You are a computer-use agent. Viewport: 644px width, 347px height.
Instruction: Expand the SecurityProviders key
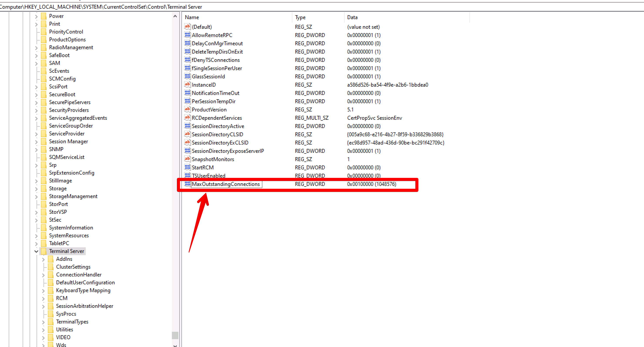coord(37,110)
